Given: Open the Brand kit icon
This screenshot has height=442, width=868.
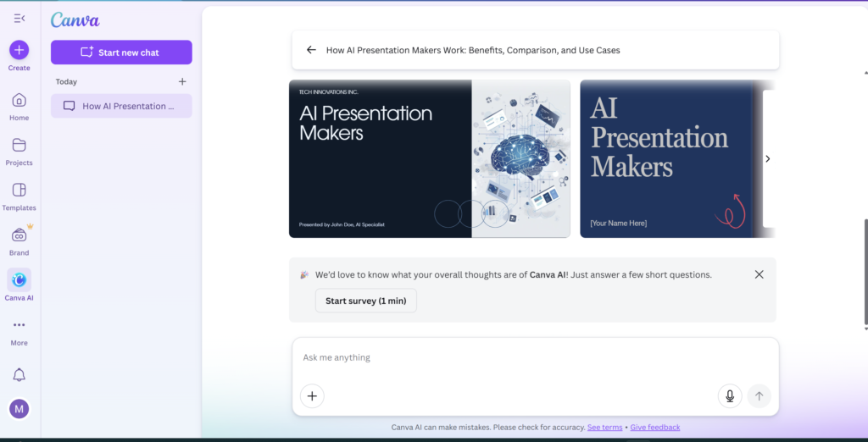Looking at the screenshot, I should 19,235.
